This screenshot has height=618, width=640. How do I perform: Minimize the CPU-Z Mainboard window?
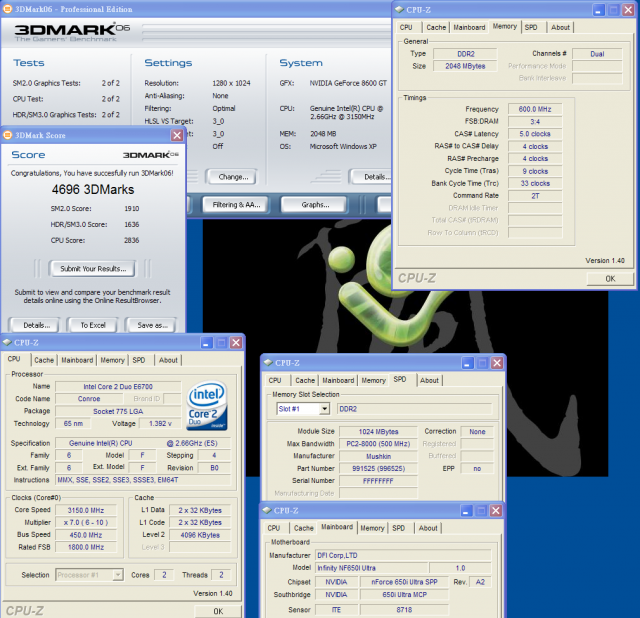click(x=467, y=511)
